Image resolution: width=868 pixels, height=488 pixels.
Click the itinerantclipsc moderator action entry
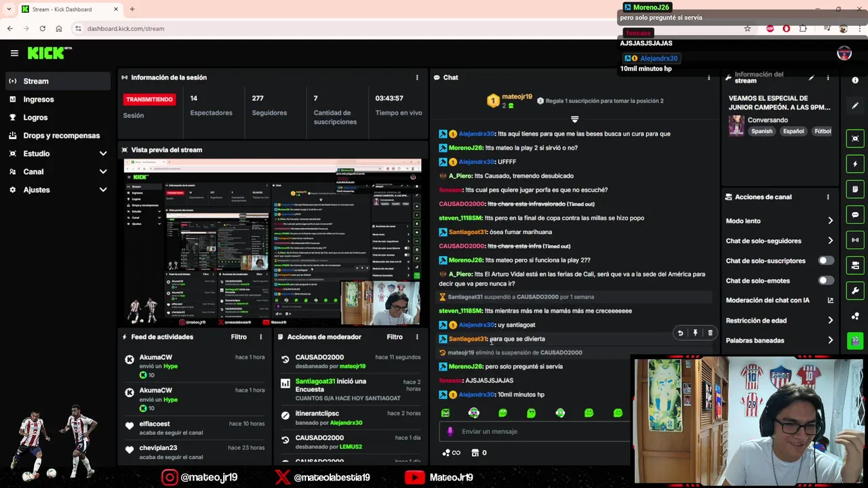click(x=350, y=418)
